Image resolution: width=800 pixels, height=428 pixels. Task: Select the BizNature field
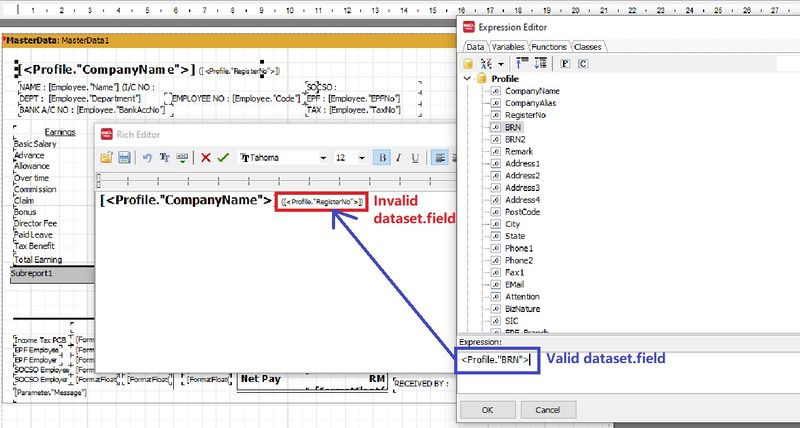(x=522, y=309)
